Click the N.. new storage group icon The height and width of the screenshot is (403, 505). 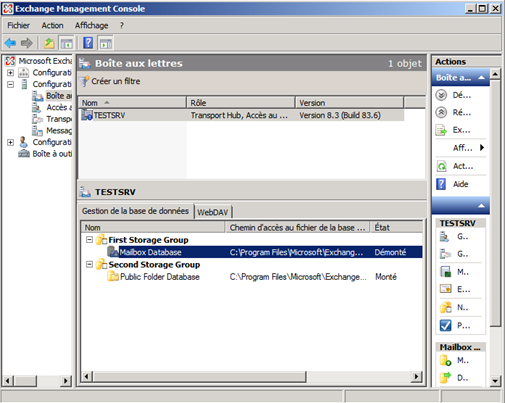pos(445,307)
